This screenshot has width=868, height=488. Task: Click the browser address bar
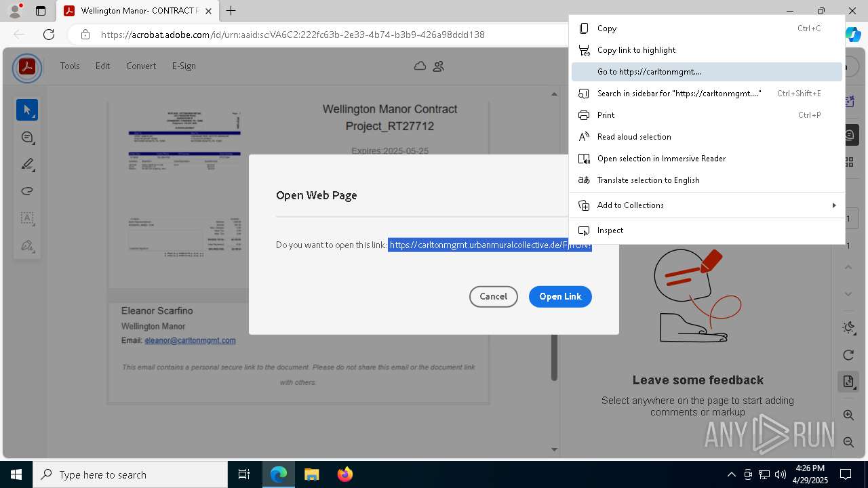click(x=319, y=35)
